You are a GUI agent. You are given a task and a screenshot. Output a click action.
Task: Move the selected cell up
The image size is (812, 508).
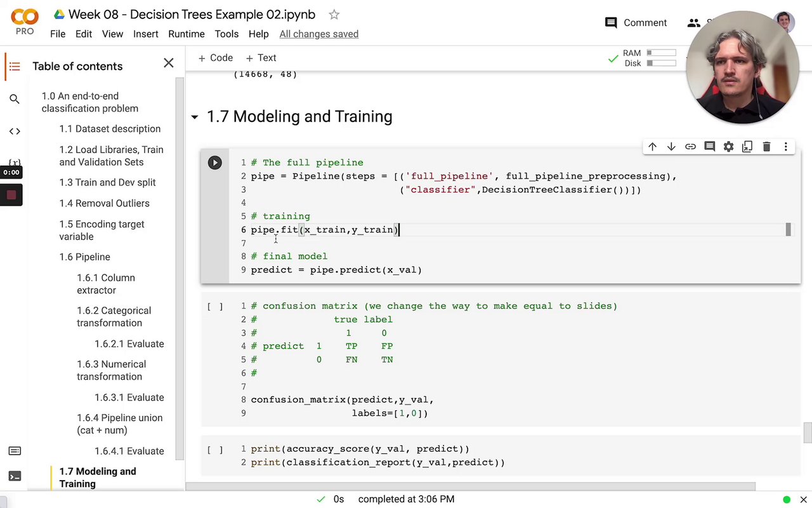pos(652,147)
